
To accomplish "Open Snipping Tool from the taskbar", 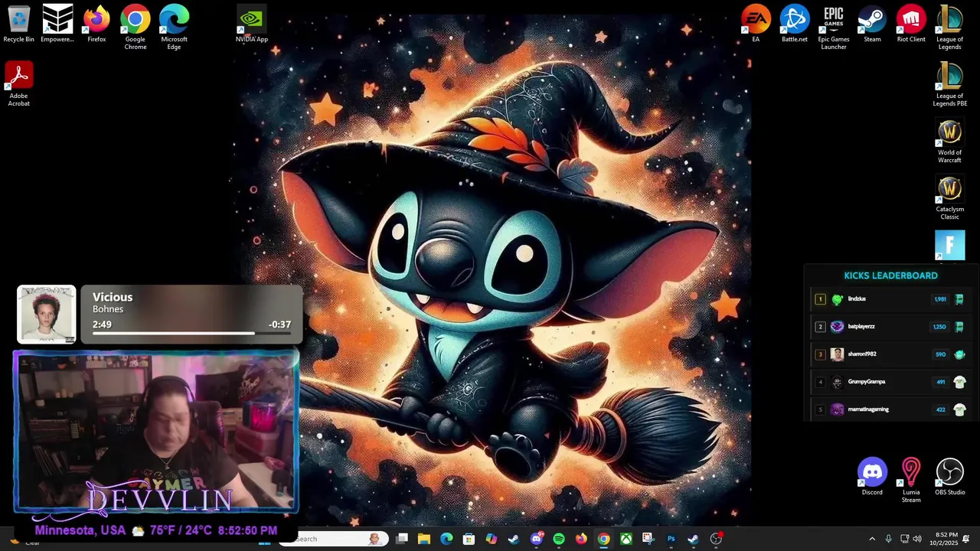I will pyautogui.click(x=648, y=539).
